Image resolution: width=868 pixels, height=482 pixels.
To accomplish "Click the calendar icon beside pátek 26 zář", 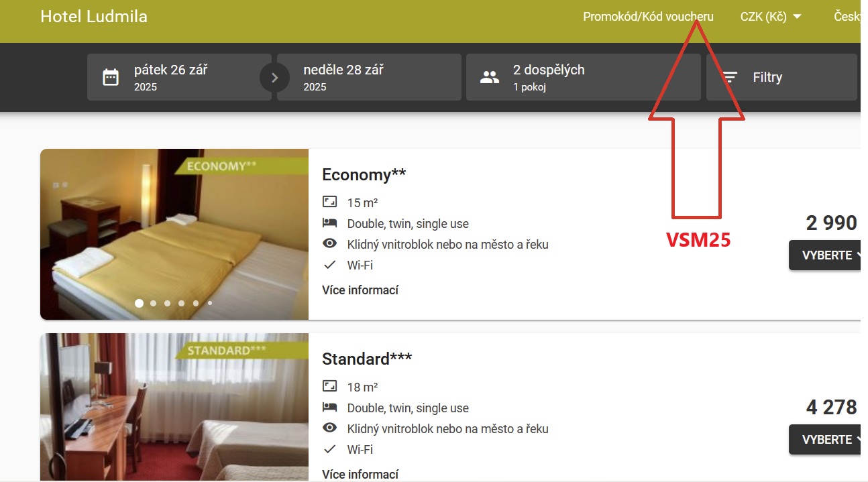I will point(111,77).
